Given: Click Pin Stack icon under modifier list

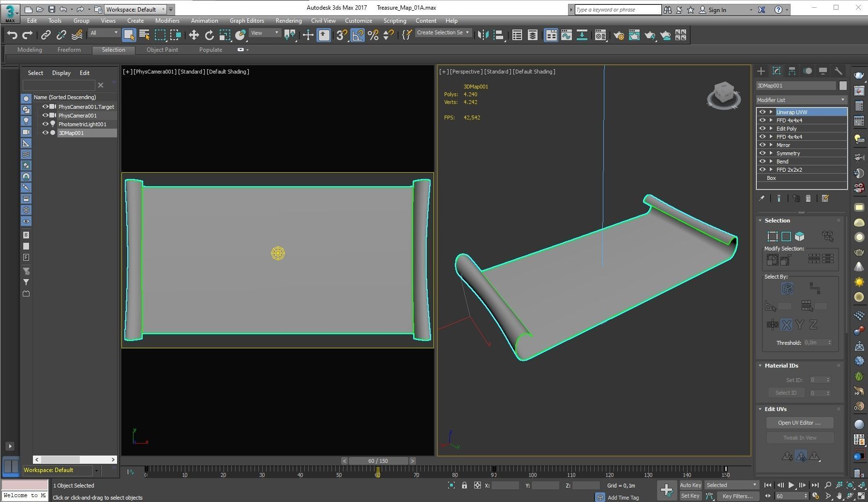Looking at the screenshot, I should click(x=762, y=198).
